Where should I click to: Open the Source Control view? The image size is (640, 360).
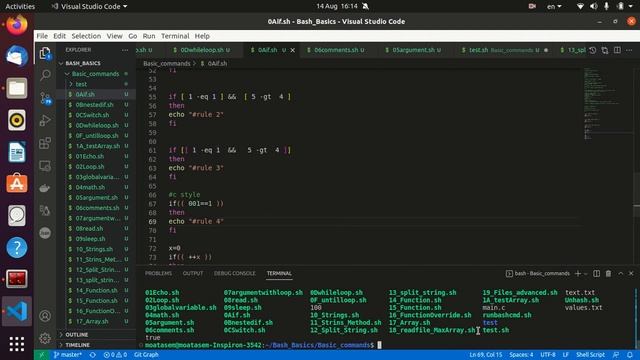pyautogui.click(x=45, y=98)
